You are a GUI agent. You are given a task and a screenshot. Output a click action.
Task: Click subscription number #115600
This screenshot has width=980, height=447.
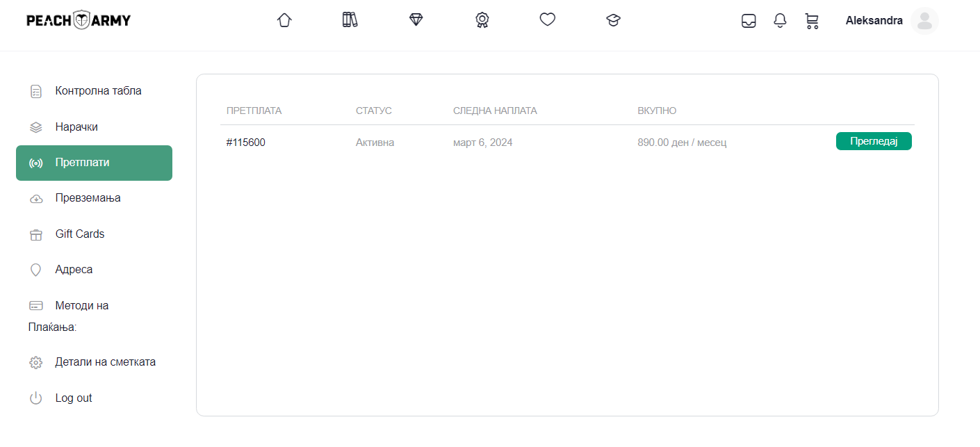pos(246,143)
